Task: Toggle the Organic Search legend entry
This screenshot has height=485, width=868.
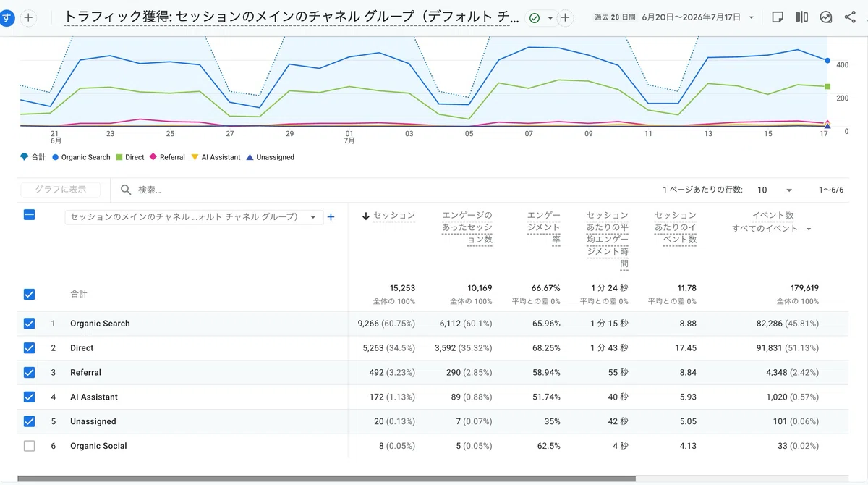Action: click(x=81, y=157)
